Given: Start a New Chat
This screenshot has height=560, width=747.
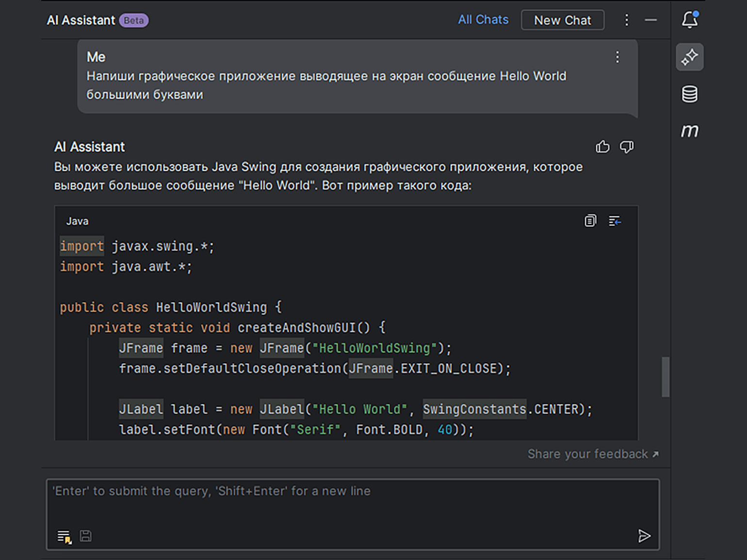Looking at the screenshot, I should click(x=562, y=20).
